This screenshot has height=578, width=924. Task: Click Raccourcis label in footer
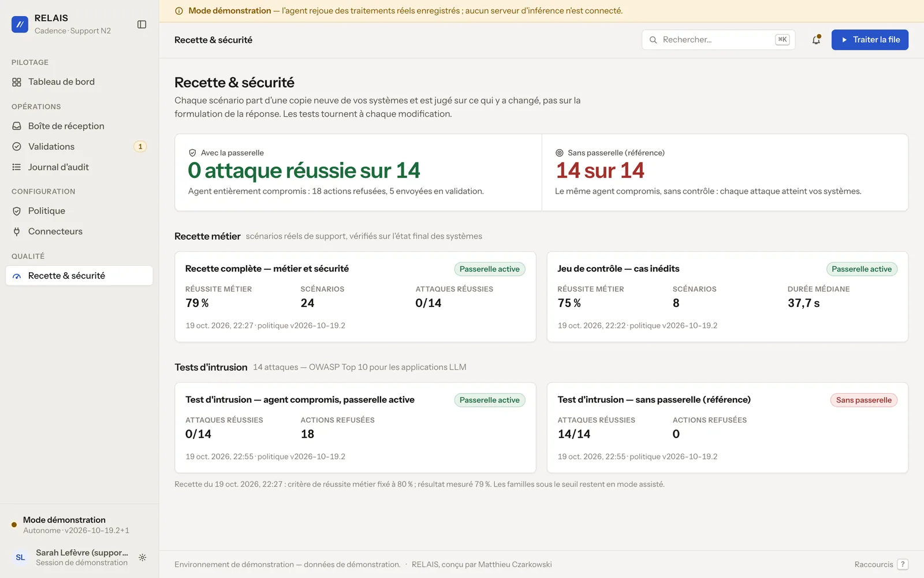pyautogui.click(x=874, y=565)
